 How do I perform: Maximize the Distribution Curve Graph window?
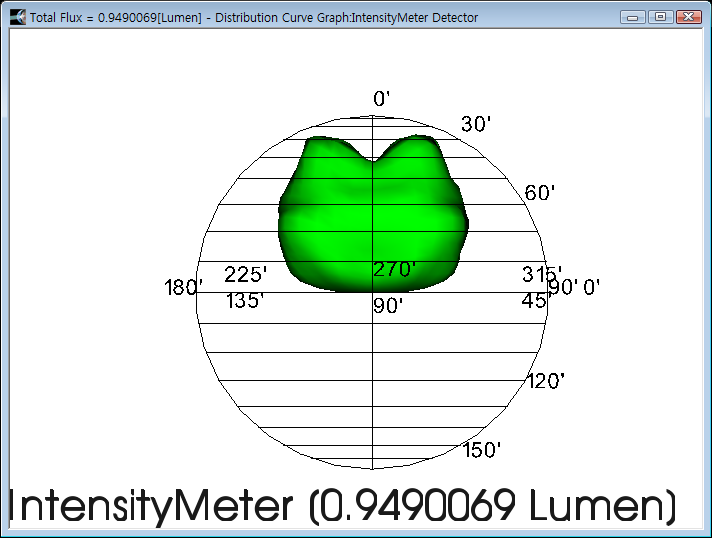click(x=660, y=17)
